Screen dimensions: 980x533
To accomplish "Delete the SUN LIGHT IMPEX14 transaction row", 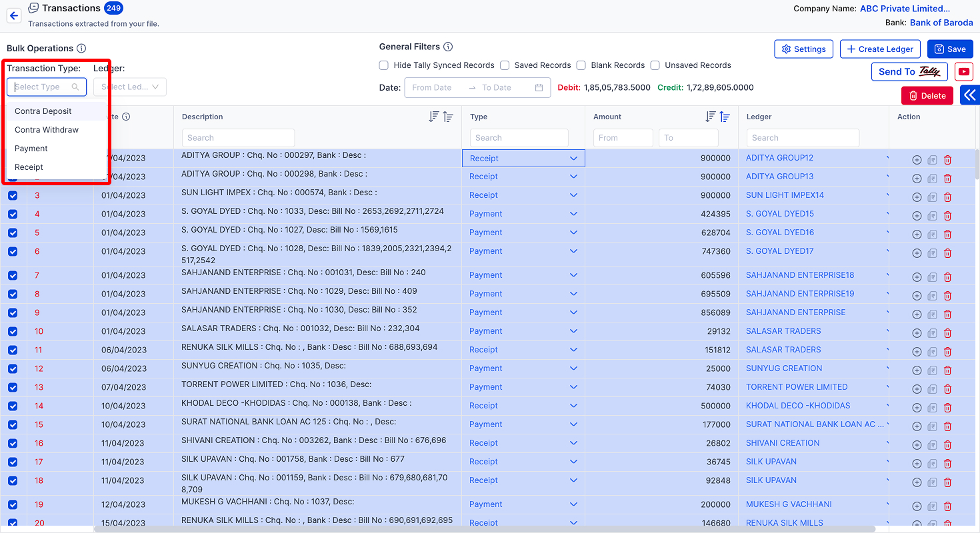I will click(x=947, y=197).
